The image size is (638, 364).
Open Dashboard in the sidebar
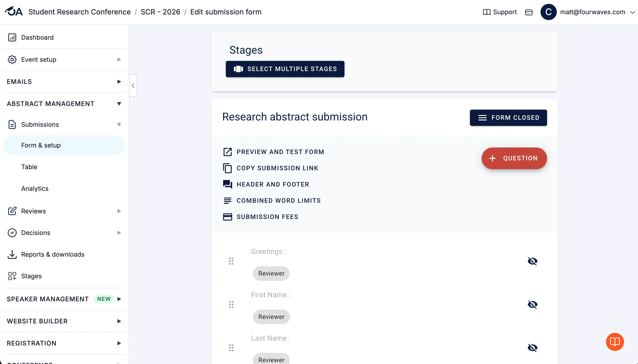coord(64,37)
